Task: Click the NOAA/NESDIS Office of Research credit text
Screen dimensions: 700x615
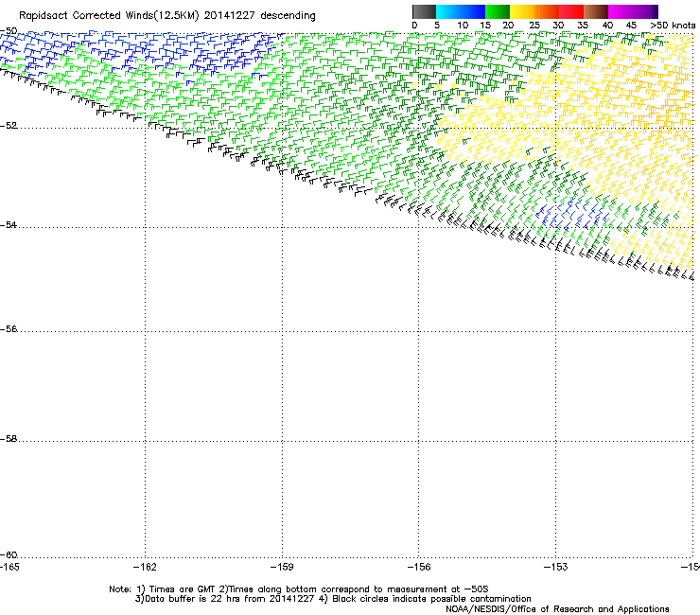Action: coord(557,609)
